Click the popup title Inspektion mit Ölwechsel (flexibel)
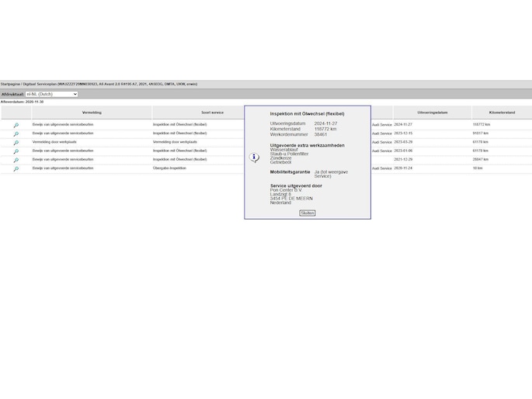 [307, 114]
